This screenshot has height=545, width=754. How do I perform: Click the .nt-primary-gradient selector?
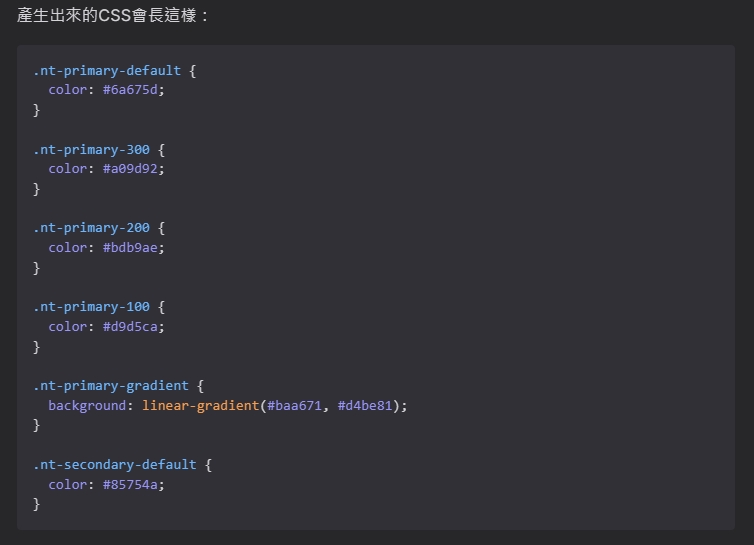point(111,385)
